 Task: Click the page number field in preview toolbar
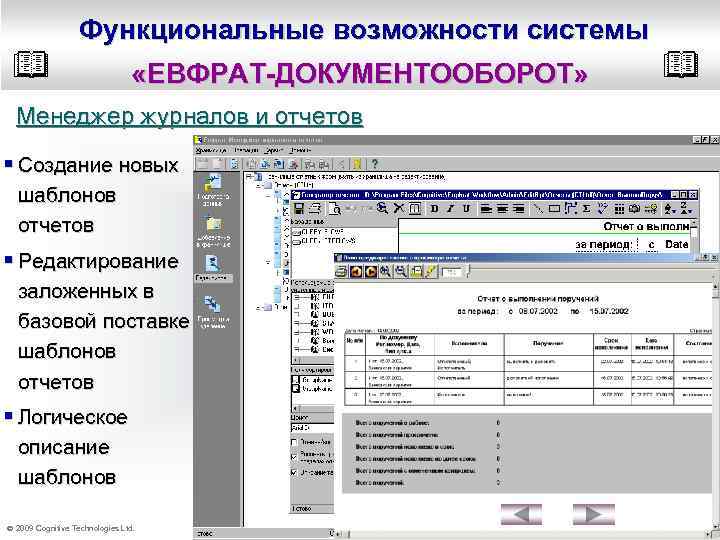click(x=452, y=272)
